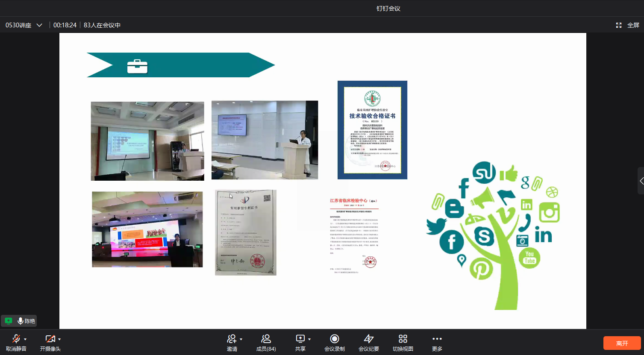Expand the right side panel chevron
Screen dimensions: 644x355
[641, 181]
